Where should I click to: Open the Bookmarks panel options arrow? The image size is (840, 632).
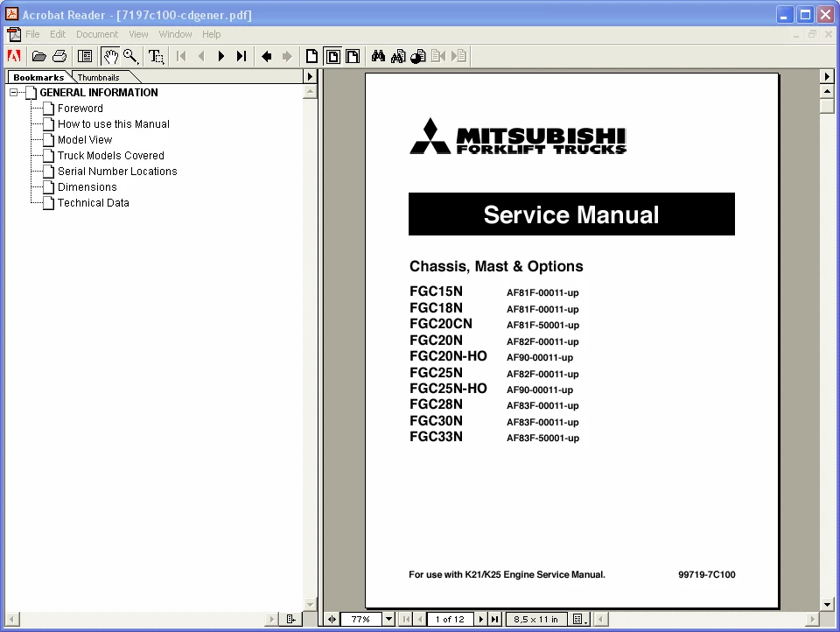[x=310, y=77]
